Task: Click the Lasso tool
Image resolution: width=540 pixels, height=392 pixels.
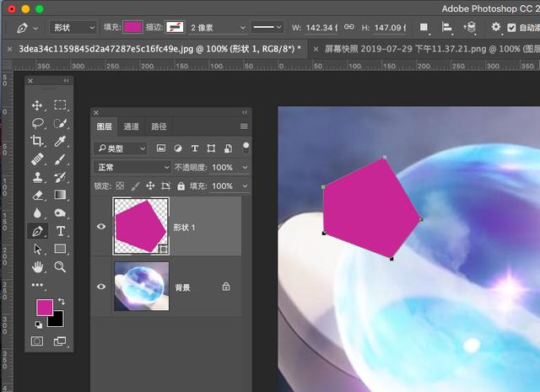Action: point(37,123)
